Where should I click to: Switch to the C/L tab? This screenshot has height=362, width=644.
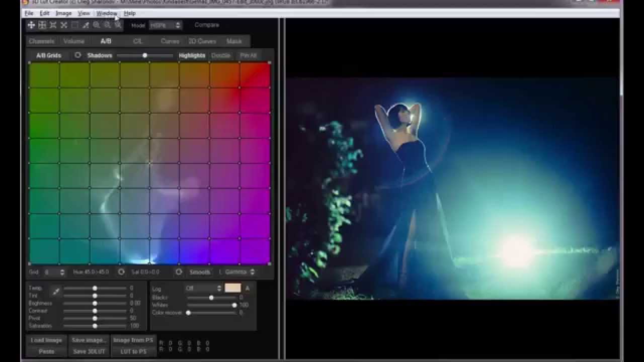point(138,41)
